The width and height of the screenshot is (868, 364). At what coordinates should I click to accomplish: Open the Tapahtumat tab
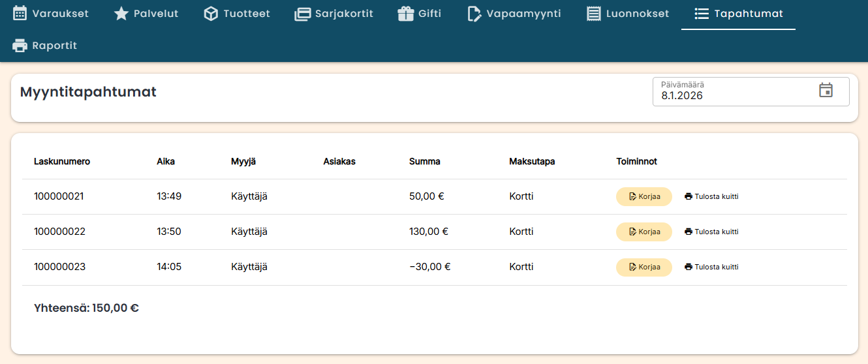738,14
